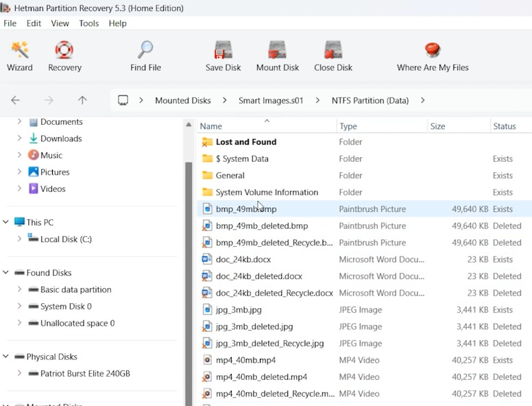Click the Downloads arrow icon in sidebar
Viewport: 532px width, 406px height.
(x=33, y=138)
